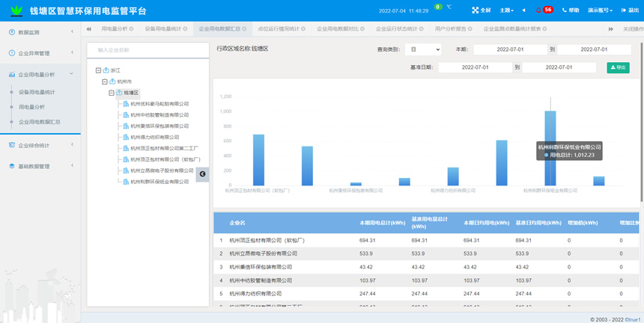Click the 本期 start date field

click(x=509, y=49)
